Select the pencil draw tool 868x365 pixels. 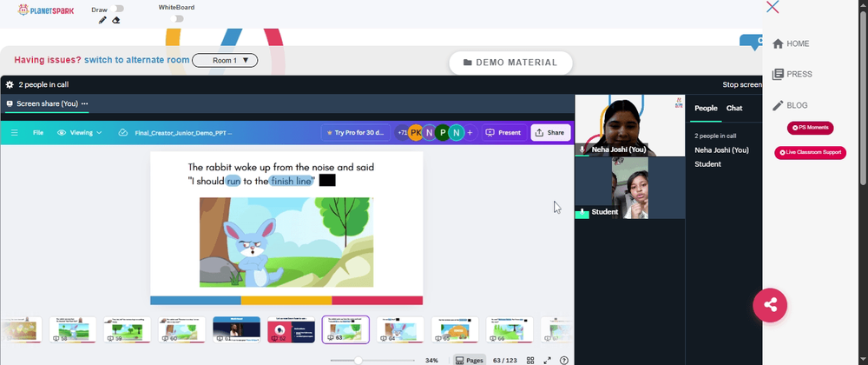point(102,20)
